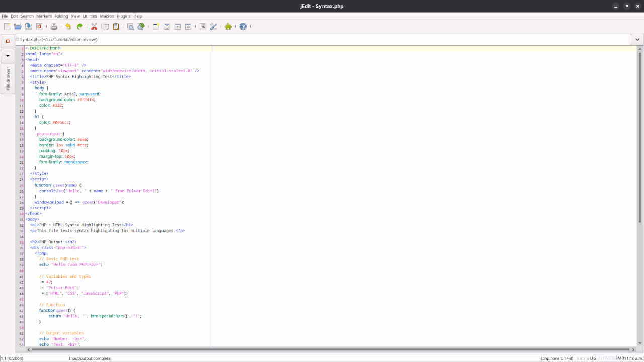Click the clock showing 11:16 a.m.
Viewport: 644px width, 362px height.
pos(633,358)
